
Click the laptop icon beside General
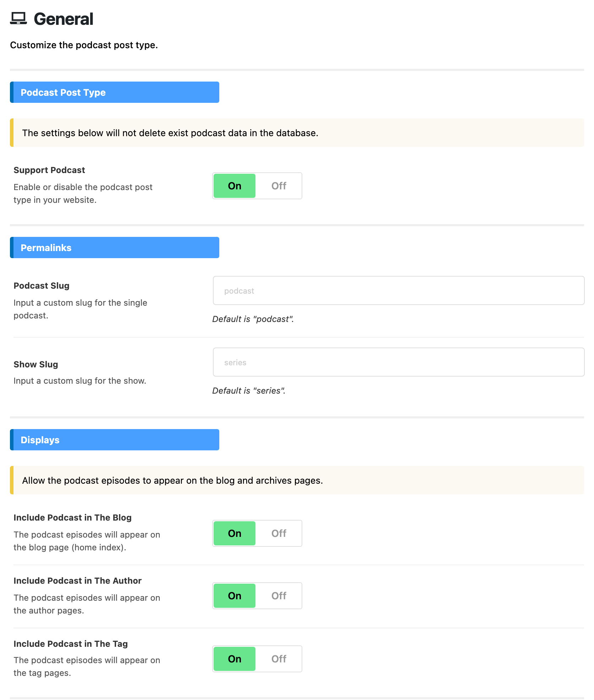18,18
